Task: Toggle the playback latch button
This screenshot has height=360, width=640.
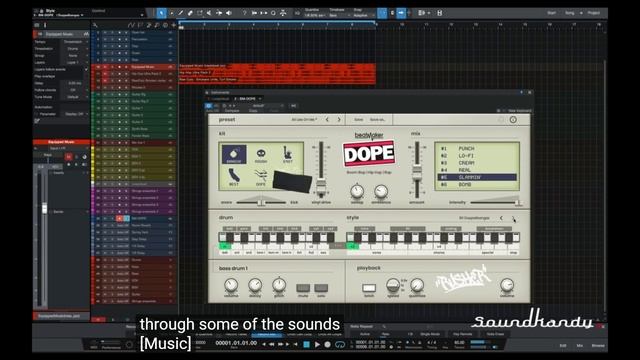Action: [369, 288]
